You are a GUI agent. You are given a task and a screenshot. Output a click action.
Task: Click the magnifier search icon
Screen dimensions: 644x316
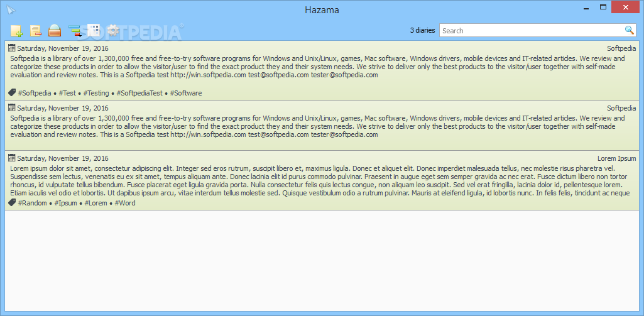(629, 30)
